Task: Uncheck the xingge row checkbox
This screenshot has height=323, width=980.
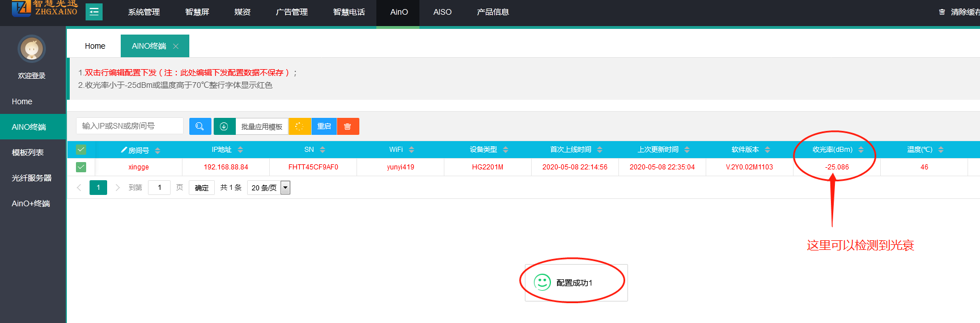Action: coord(81,167)
